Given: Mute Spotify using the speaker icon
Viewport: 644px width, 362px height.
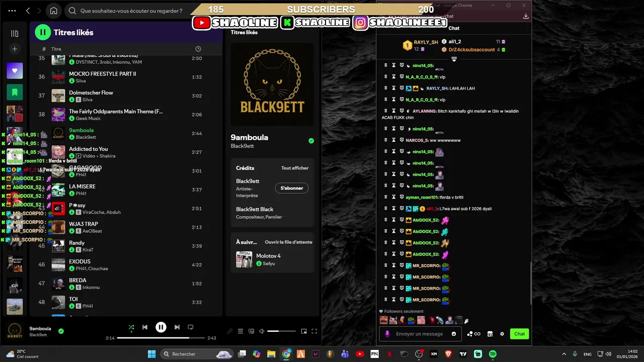Looking at the screenshot, I should [262, 331].
